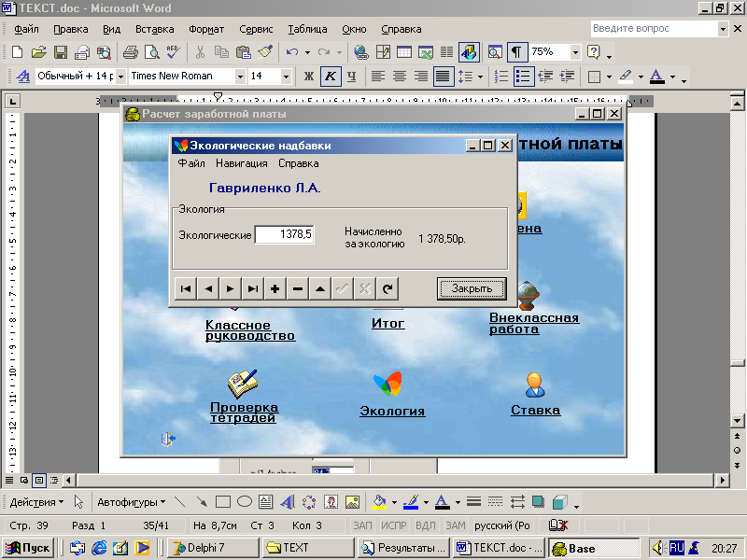Paste from the clipboard icon

pos(243,52)
